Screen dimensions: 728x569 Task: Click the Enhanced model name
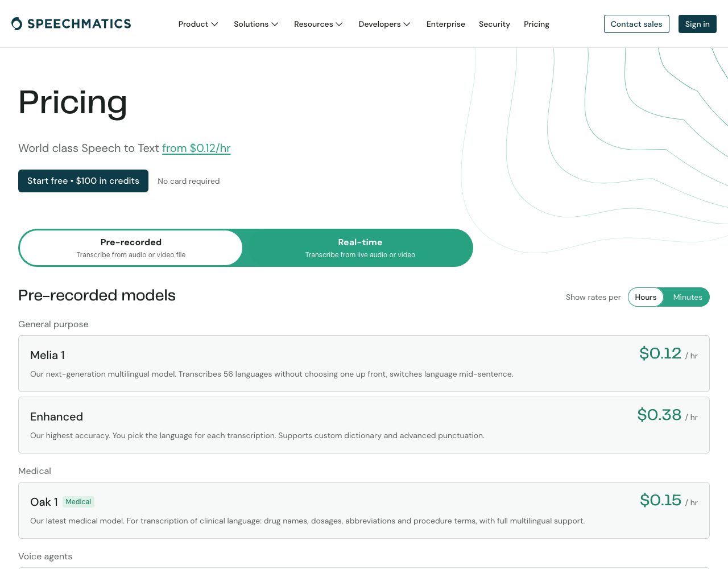click(56, 417)
